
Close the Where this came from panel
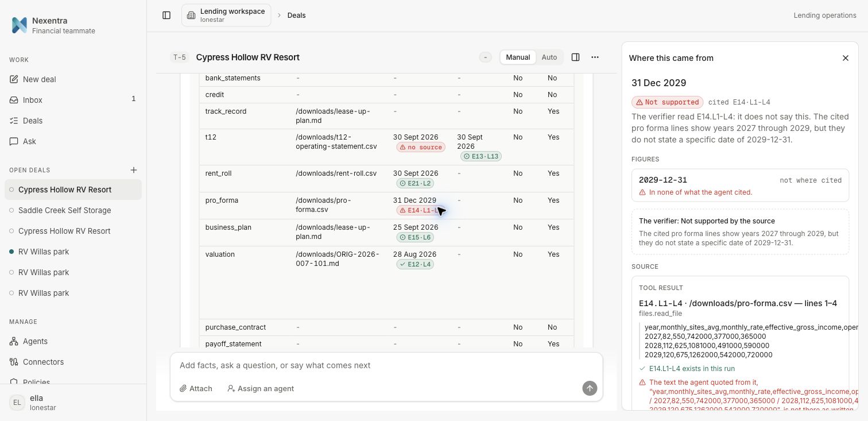[x=845, y=58]
